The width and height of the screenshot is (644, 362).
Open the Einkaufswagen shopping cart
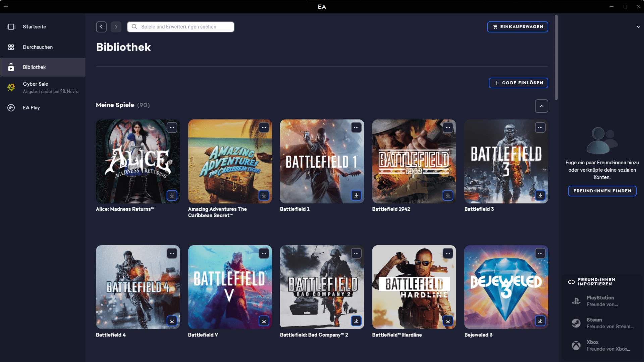pos(518,27)
